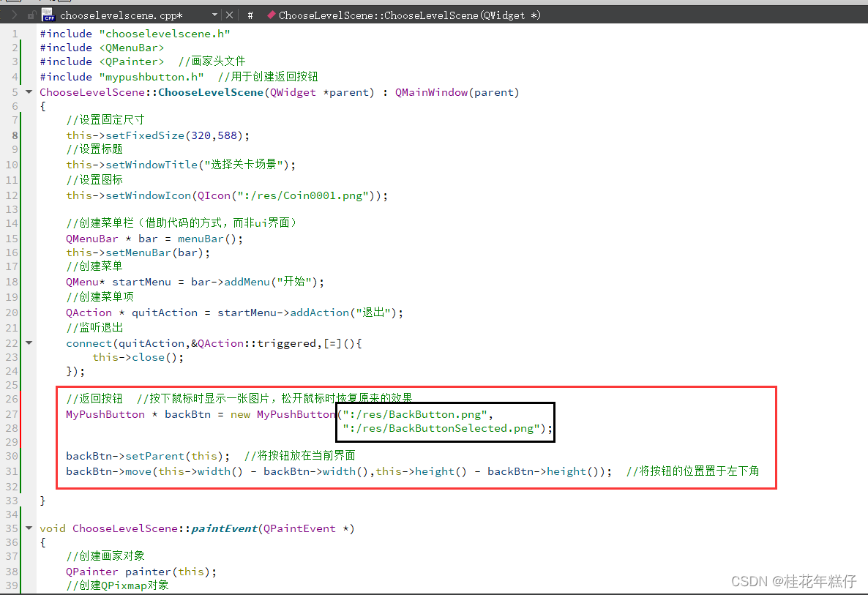Click "mypushbutton.h" include string
Image resolution: width=868 pixels, height=595 pixels.
coord(151,77)
